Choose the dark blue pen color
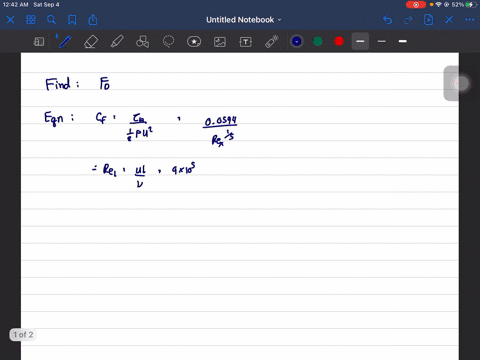480x360 pixels. 297,41
